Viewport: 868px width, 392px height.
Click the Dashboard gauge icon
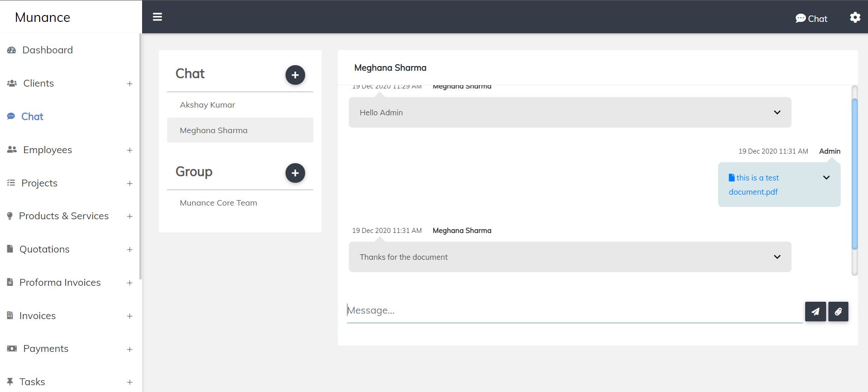point(11,50)
